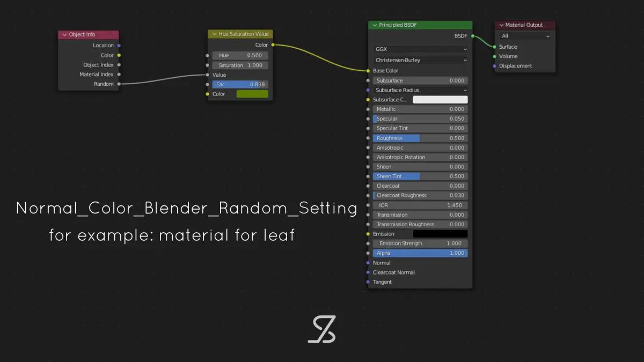This screenshot has height=362, width=644.
Task: Click the Hue input socket
Action: (x=207, y=55)
